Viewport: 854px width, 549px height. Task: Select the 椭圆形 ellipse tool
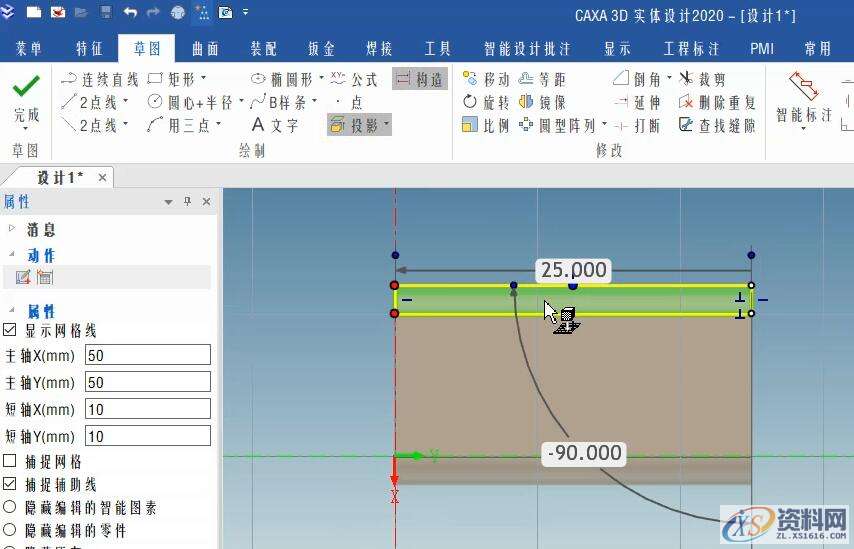pos(282,80)
